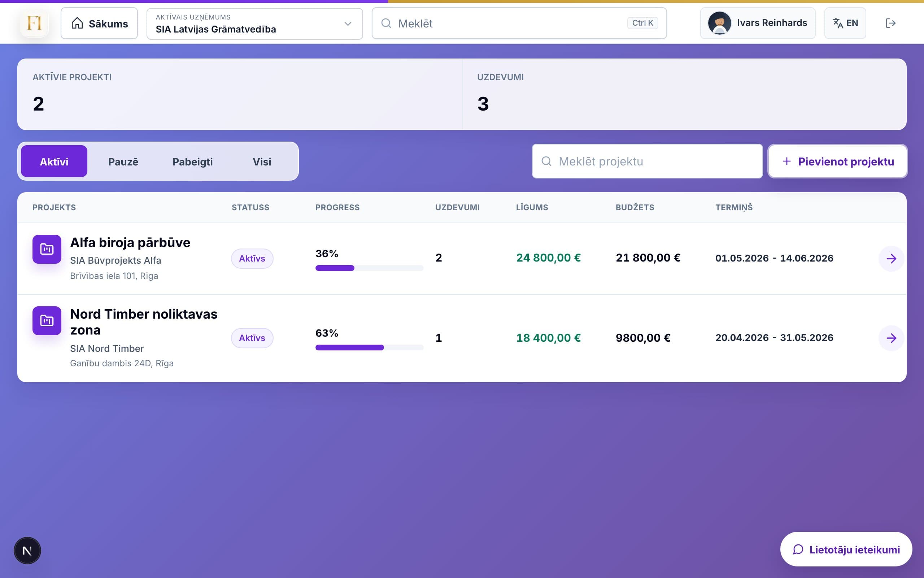Image resolution: width=924 pixels, height=578 pixels.
Task: Click the Aktīvs badge of Nord Timber
Action: [x=252, y=338]
